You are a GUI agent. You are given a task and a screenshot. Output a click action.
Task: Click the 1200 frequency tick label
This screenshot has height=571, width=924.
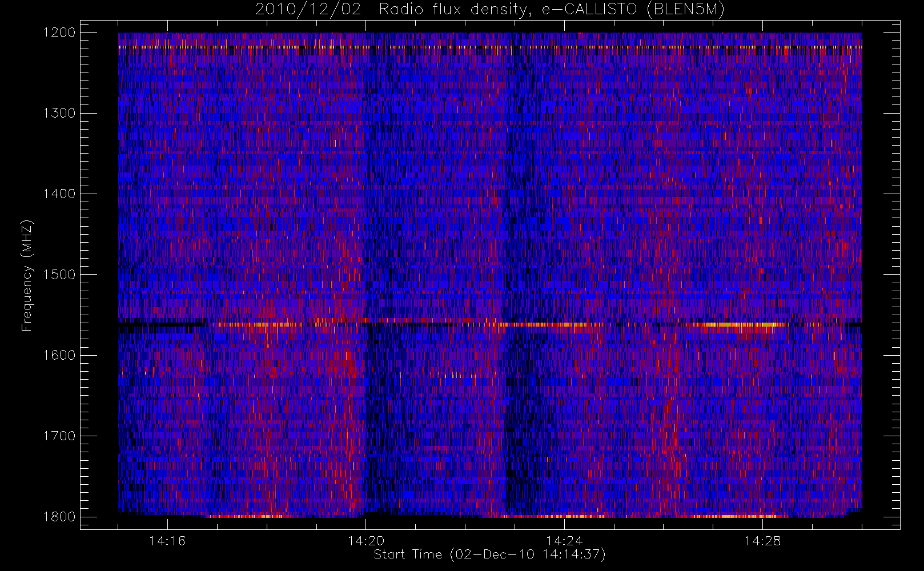[59, 33]
